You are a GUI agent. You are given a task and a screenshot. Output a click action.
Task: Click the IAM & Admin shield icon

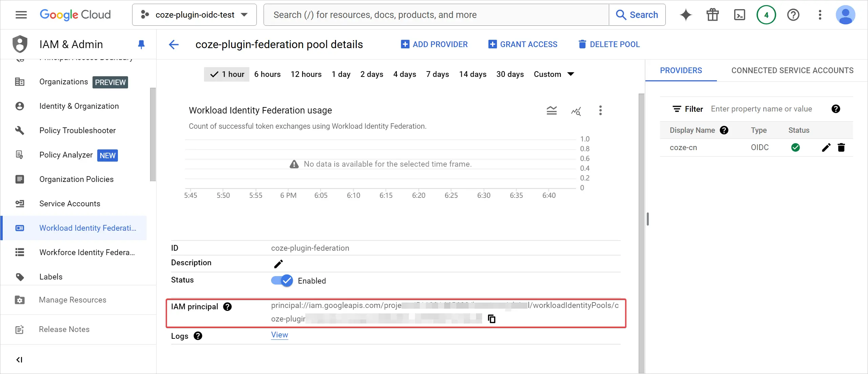(x=20, y=44)
